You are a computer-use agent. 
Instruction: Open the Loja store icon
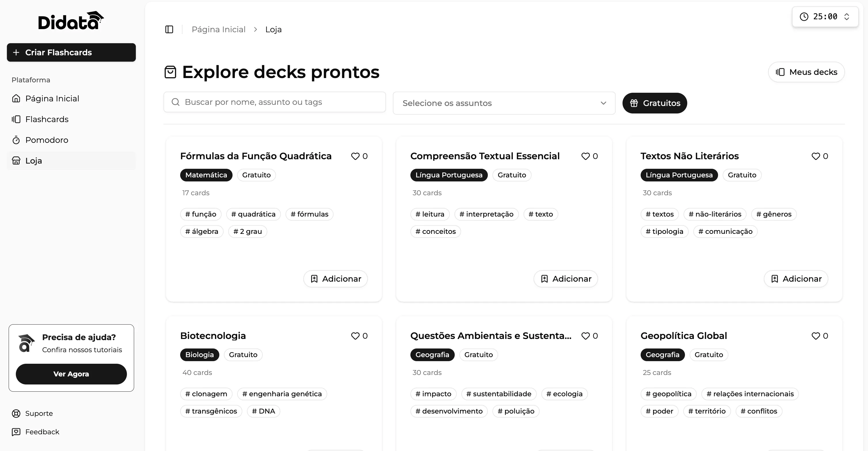tap(16, 160)
